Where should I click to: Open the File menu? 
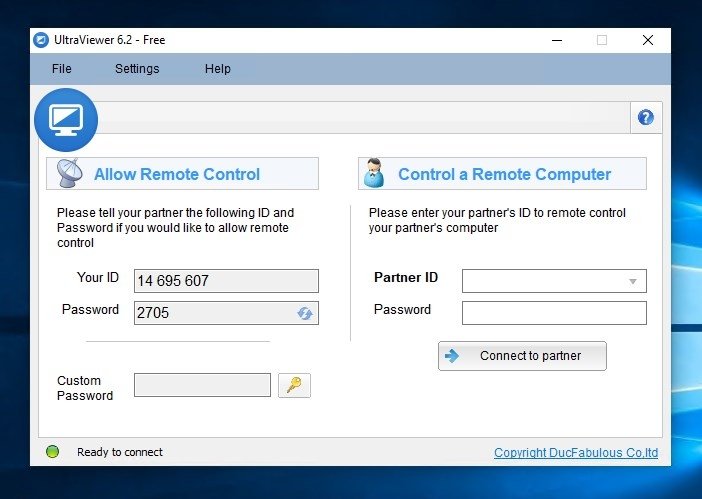click(61, 68)
